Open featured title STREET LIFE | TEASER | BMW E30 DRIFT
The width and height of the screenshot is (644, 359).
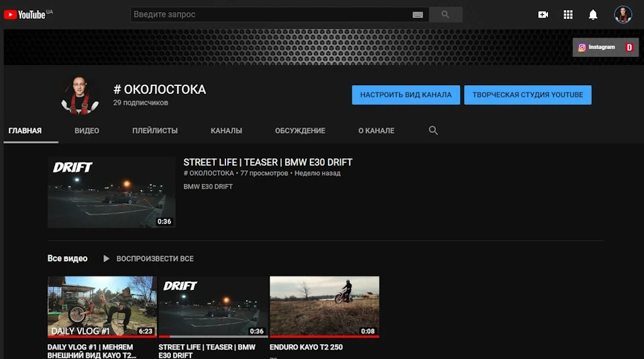click(x=268, y=162)
